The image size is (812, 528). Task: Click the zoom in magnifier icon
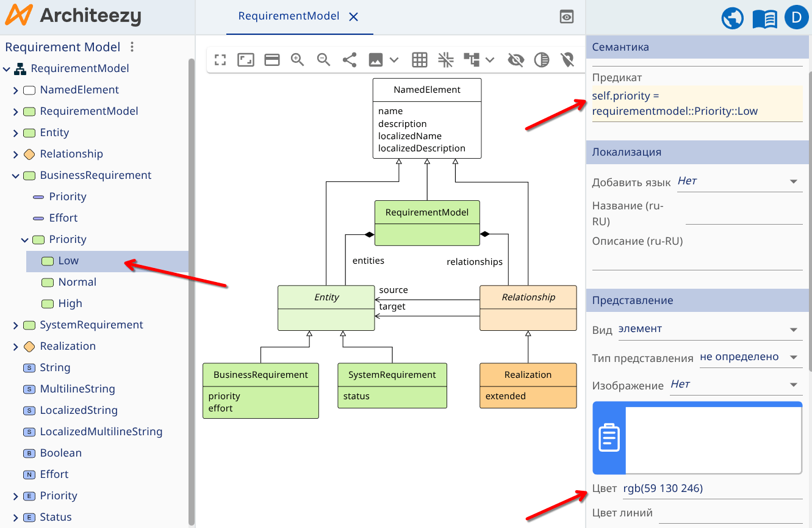[x=297, y=60]
